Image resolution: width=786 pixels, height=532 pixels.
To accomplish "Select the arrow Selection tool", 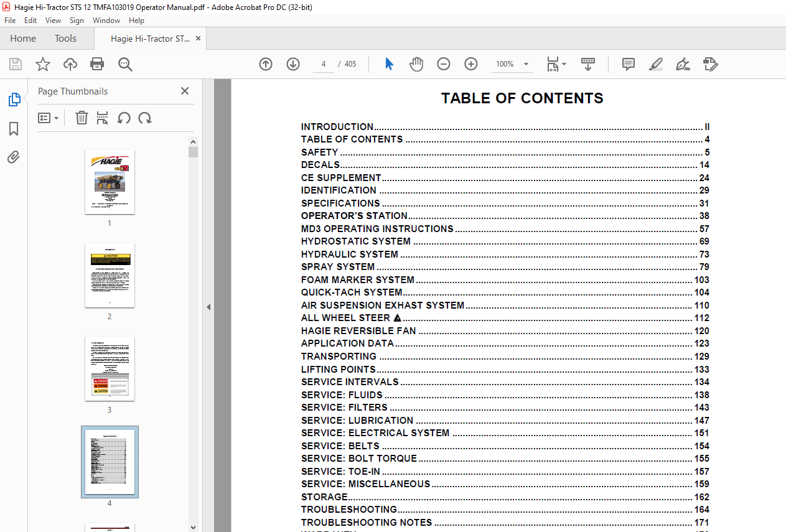I will pyautogui.click(x=390, y=64).
